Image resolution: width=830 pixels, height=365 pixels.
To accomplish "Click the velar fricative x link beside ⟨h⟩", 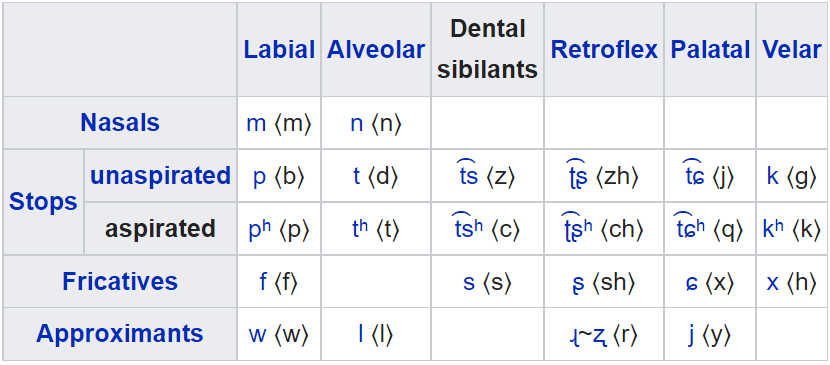I will [x=772, y=283].
